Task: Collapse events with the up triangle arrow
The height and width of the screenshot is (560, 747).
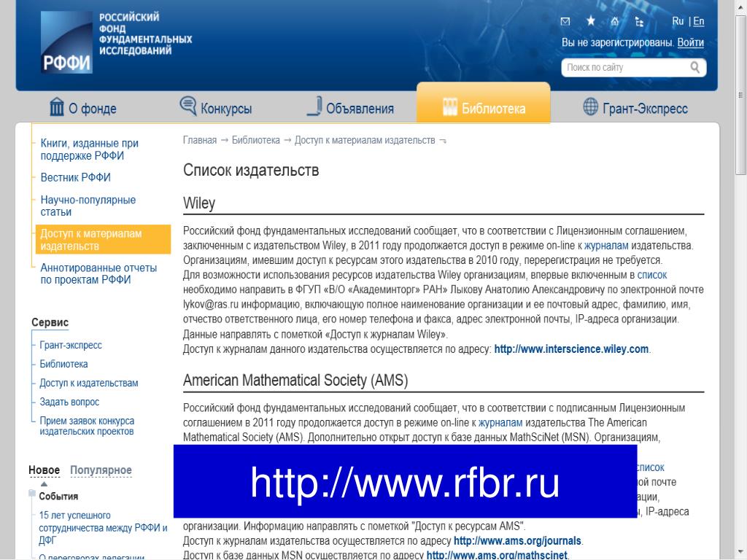Action: 44,484
